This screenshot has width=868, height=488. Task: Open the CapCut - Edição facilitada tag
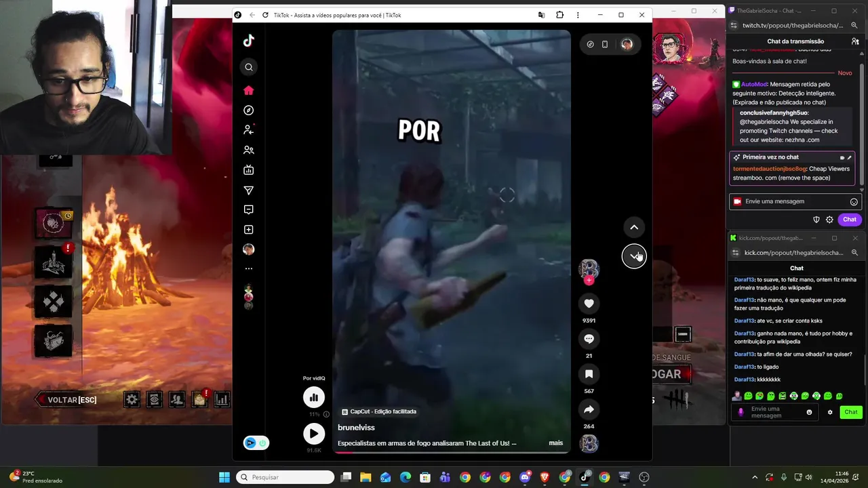(379, 411)
